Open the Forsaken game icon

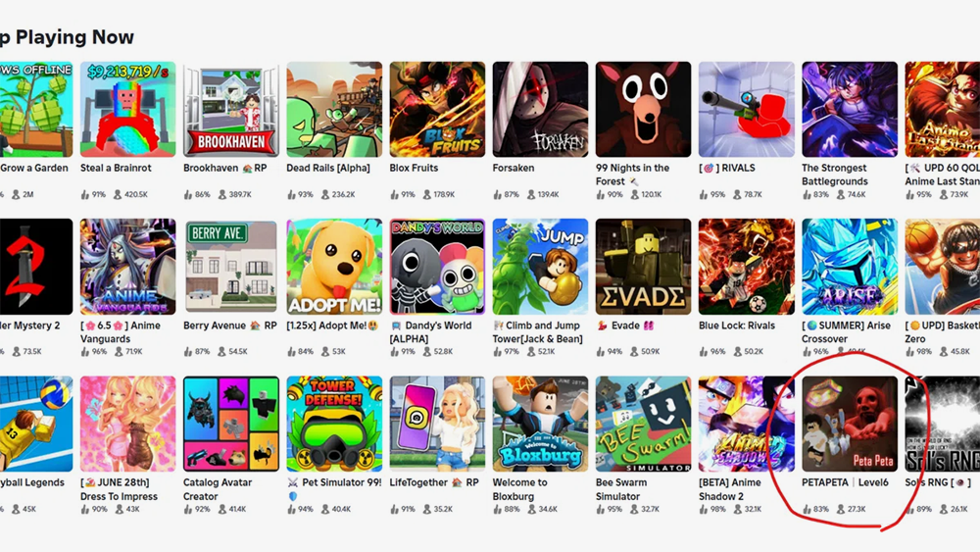540,110
